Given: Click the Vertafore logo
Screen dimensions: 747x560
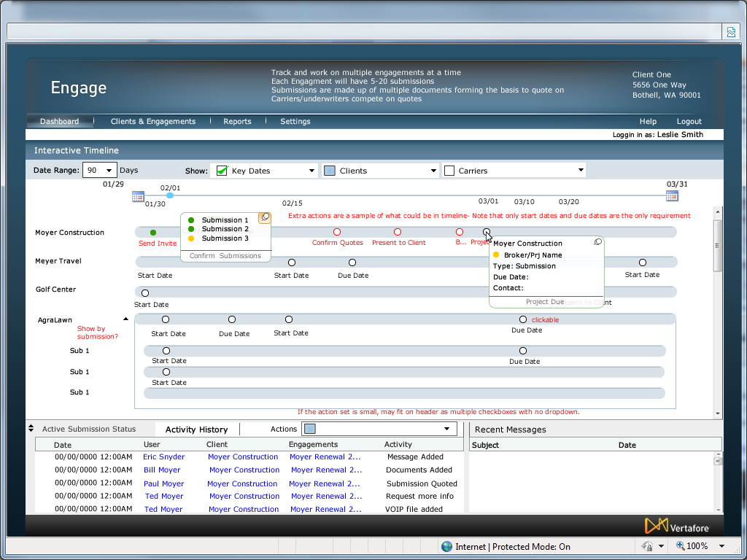Looking at the screenshot, I should click(x=677, y=526).
